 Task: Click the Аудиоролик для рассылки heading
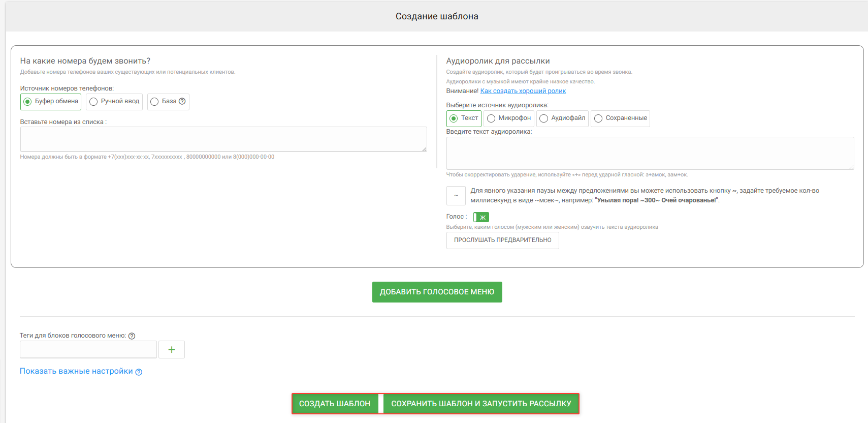(498, 61)
